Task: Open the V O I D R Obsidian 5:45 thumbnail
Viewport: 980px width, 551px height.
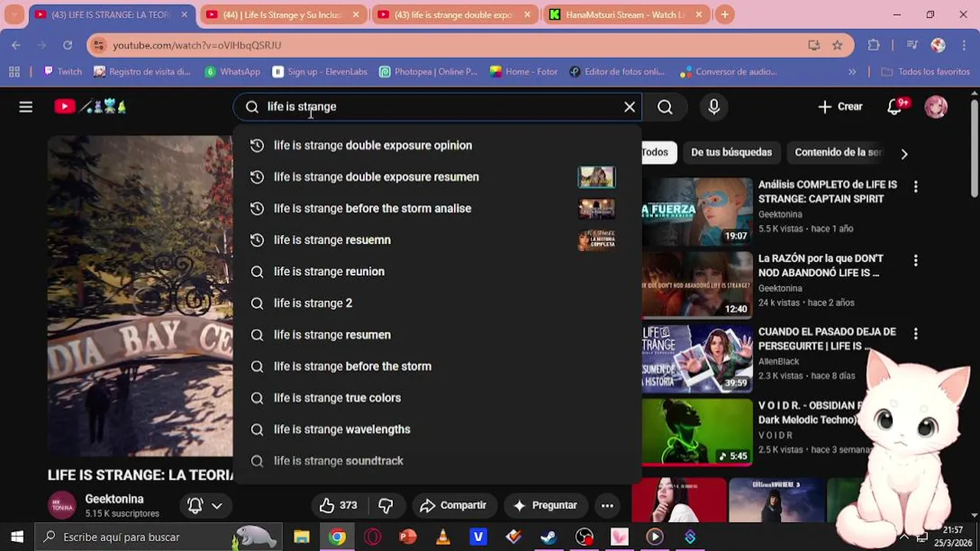Action: click(x=697, y=432)
